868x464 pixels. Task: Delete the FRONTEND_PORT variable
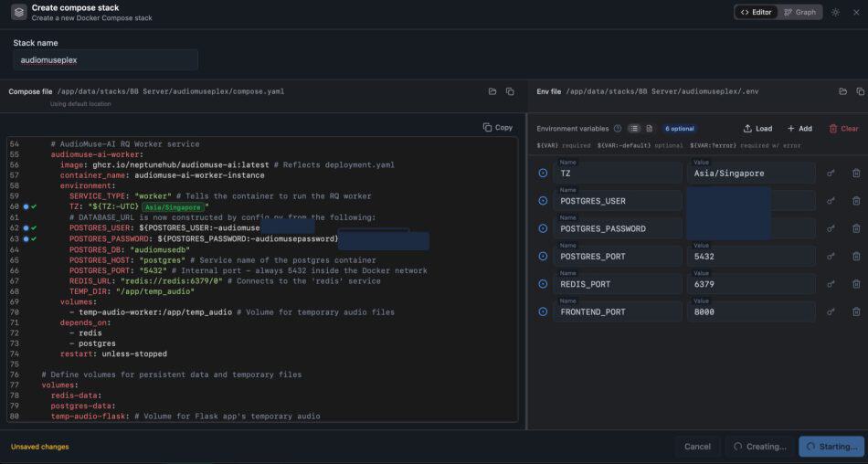(856, 311)
